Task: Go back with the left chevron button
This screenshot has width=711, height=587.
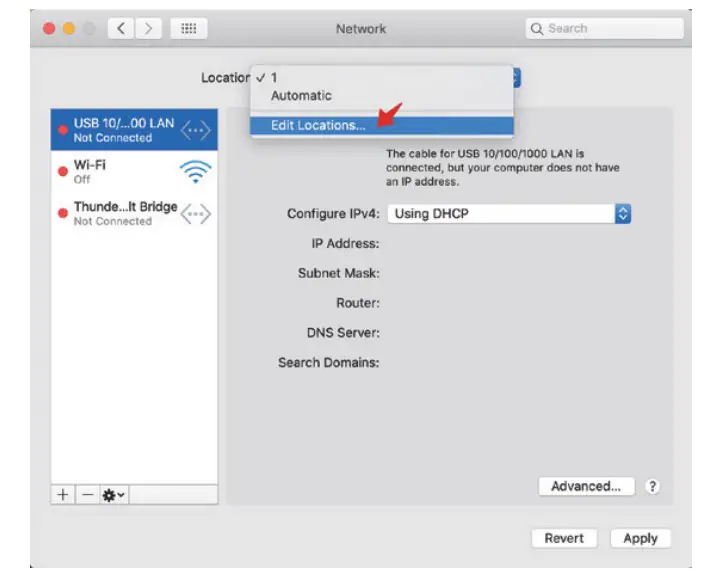Action: click(x=121, y=29)
